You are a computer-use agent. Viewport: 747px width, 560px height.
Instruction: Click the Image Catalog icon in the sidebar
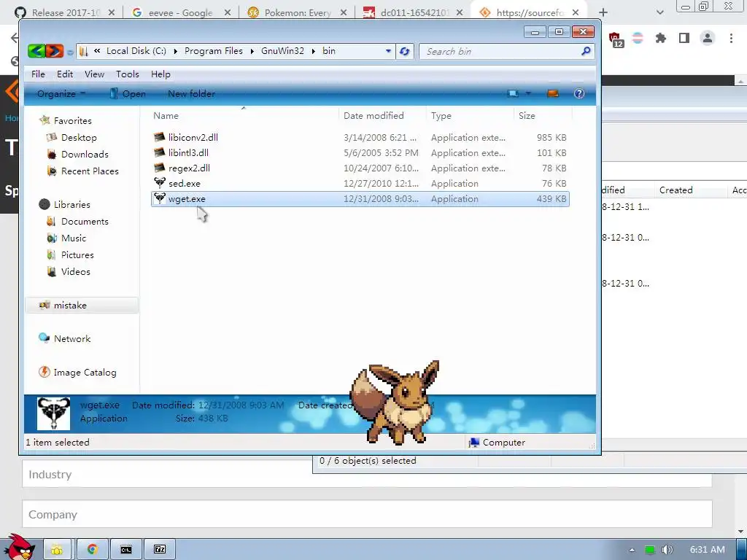[x=44, y=372]
